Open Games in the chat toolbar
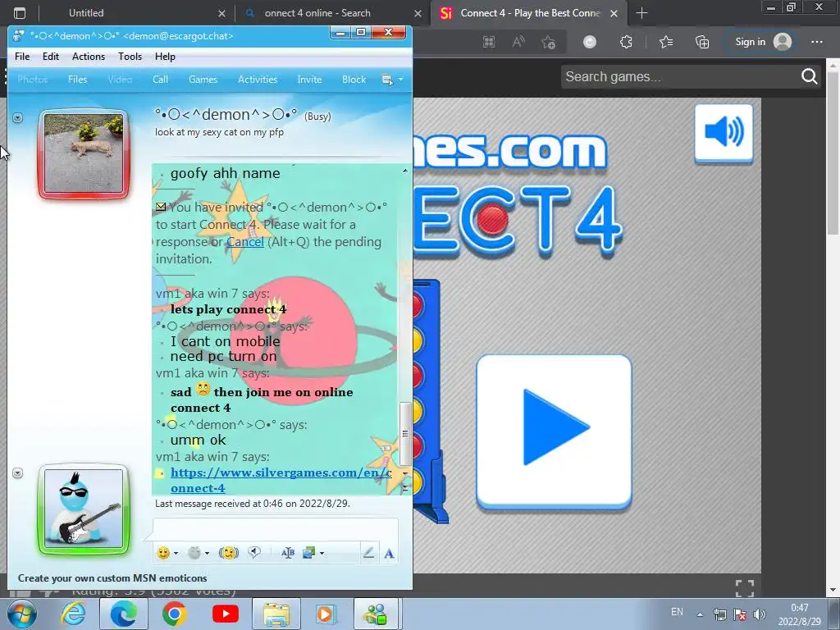The image size is (840, 630). click(x=203, y=80)
